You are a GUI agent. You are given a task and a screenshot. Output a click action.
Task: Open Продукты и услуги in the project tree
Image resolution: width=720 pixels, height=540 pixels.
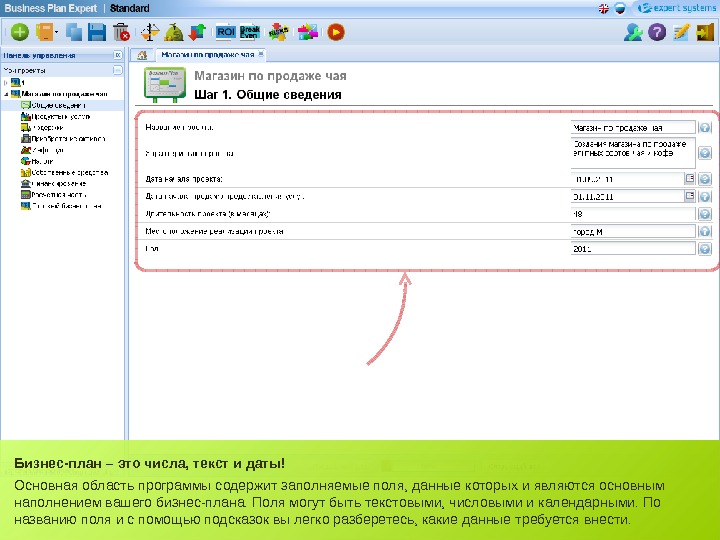[56, 117]
